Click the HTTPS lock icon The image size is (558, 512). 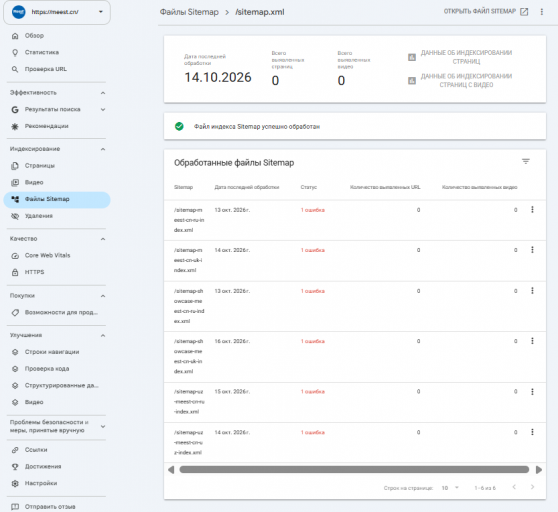[x=15, y=272]
